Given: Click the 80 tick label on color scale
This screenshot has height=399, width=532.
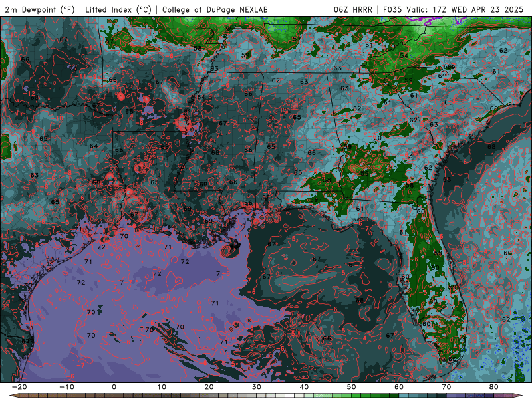Looking at the screenshot, I should 494,387.
